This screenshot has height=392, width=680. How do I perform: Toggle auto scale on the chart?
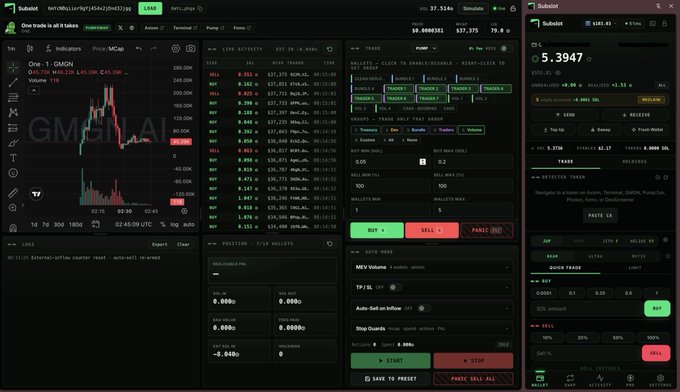(x=189, y=224)
